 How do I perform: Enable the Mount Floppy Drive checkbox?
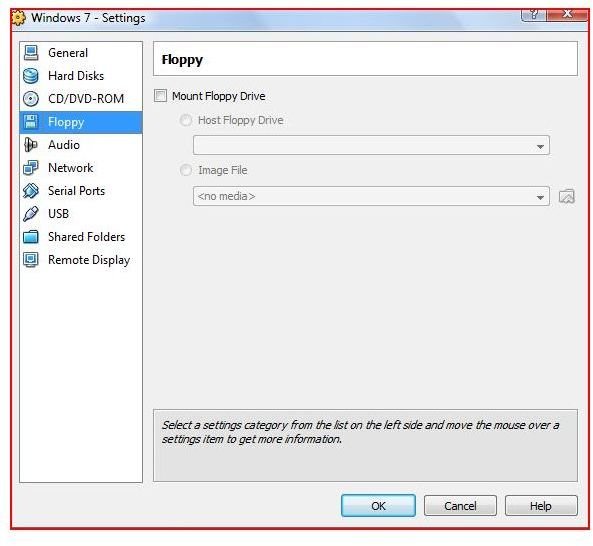click(x=160, y=96)
